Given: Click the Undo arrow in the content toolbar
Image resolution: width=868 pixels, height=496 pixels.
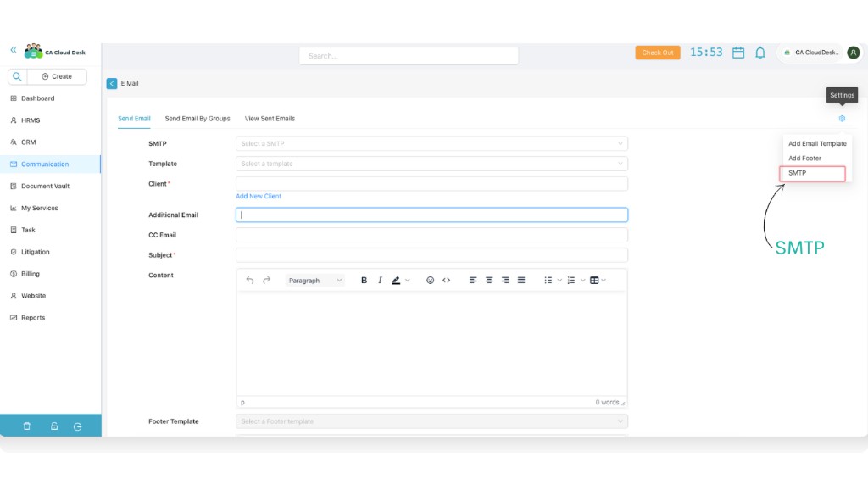Looking at the screenshot, I should [x=249, y=280].
